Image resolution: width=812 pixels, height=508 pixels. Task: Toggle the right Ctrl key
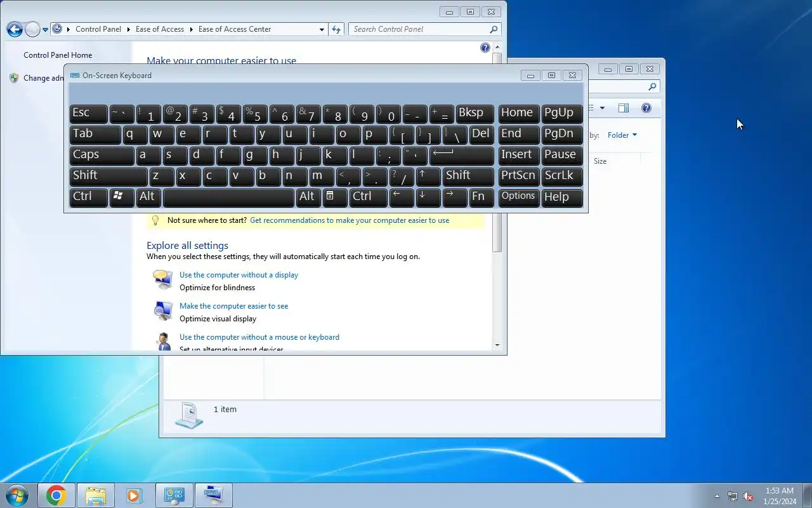369,197
